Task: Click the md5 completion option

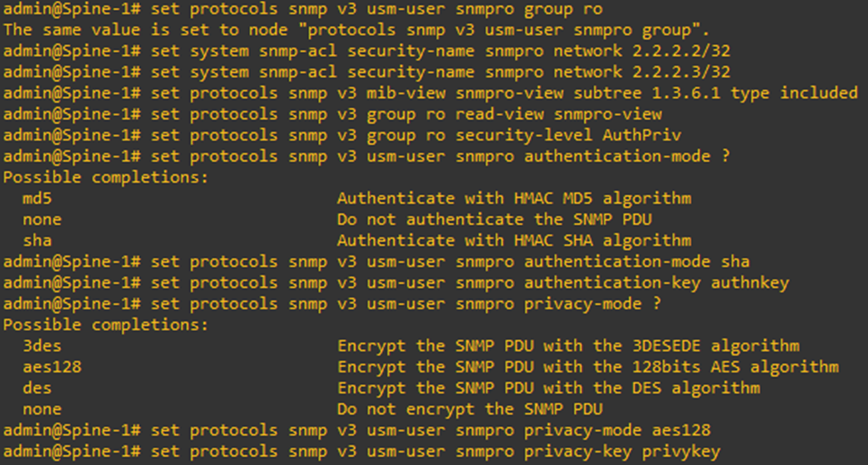Action: point(38,198)
